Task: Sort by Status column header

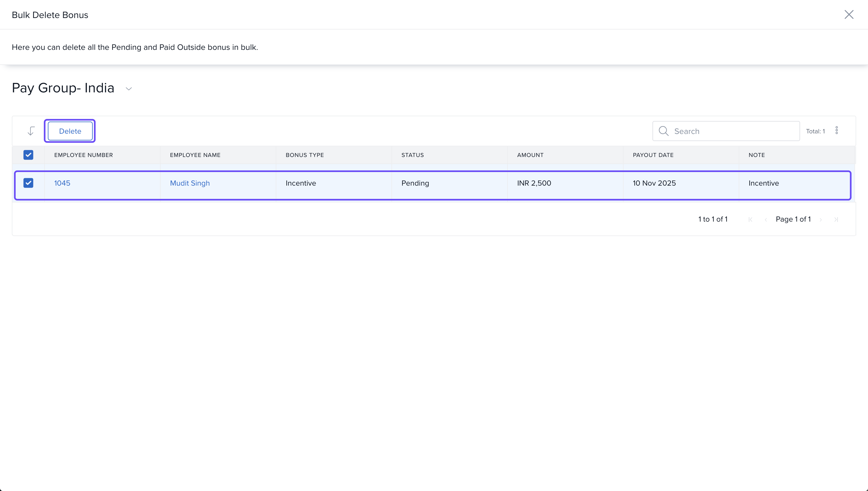Action: [412, 155]
